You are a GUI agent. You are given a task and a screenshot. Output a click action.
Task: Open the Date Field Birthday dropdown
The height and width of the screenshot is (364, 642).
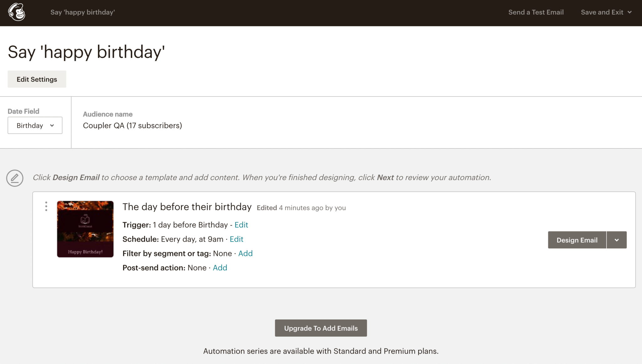[35, 125]
